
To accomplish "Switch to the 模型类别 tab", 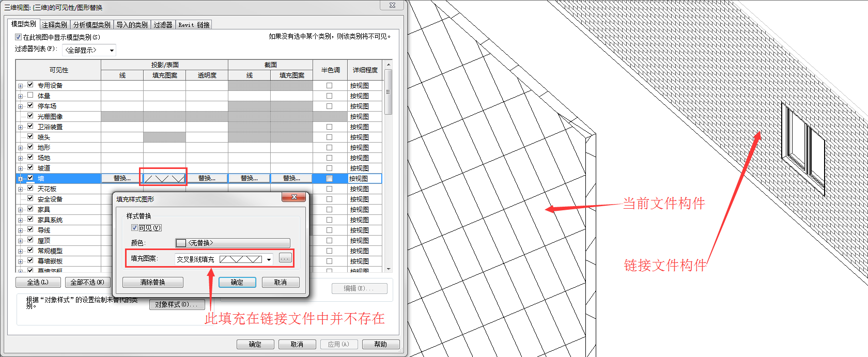I will click(24, 24).
